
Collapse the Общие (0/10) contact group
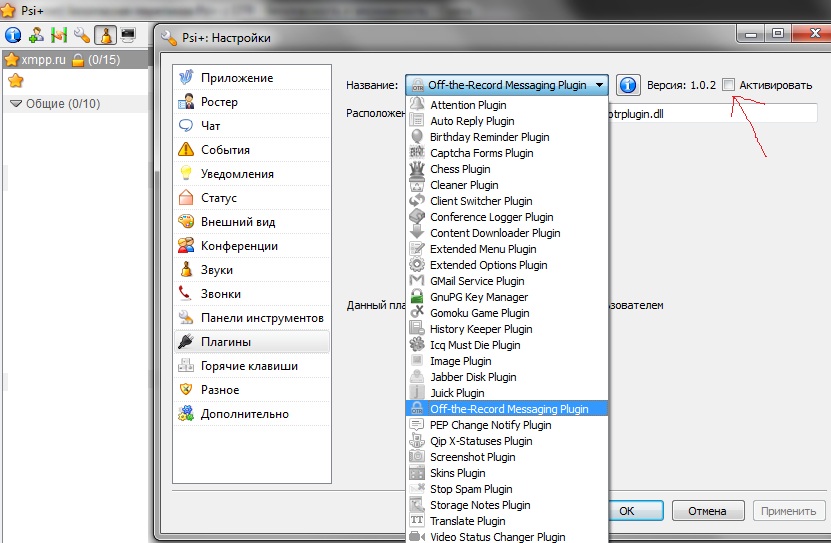[x=16, y=103]
